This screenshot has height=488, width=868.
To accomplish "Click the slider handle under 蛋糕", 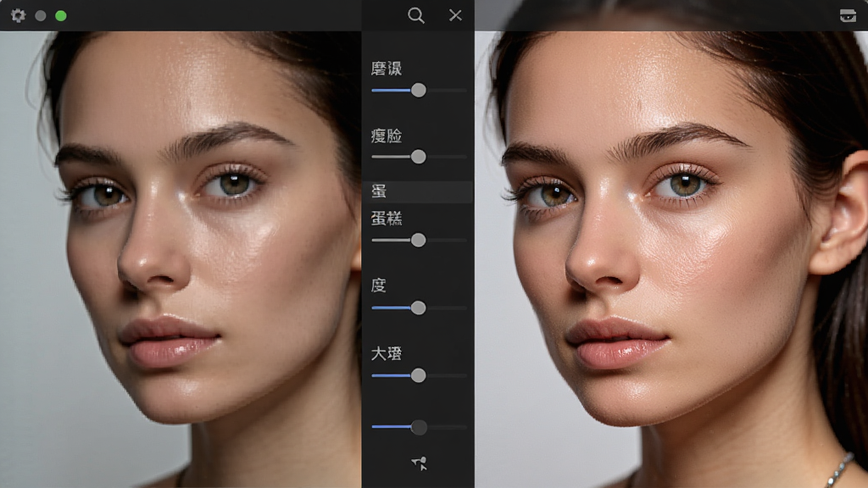I will pos(419,240).
